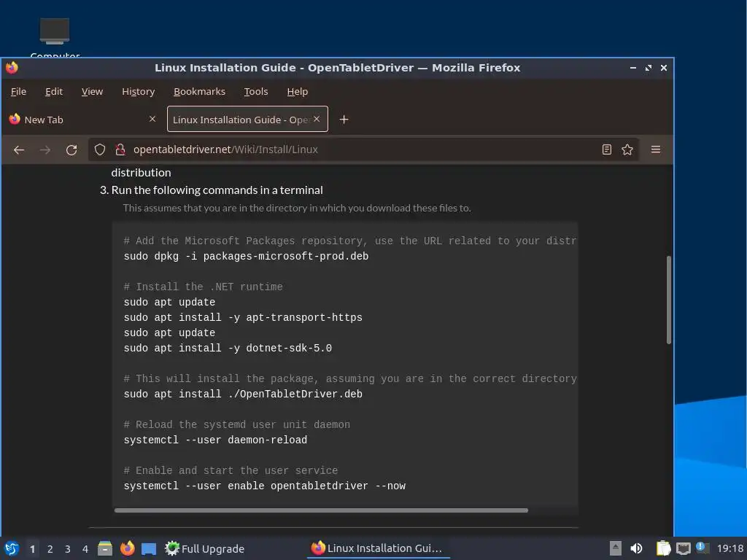Click '# Install the .NET runtime' comment
Image resolution: width=747 pixels, height=560 pixels.
point(203,287)
